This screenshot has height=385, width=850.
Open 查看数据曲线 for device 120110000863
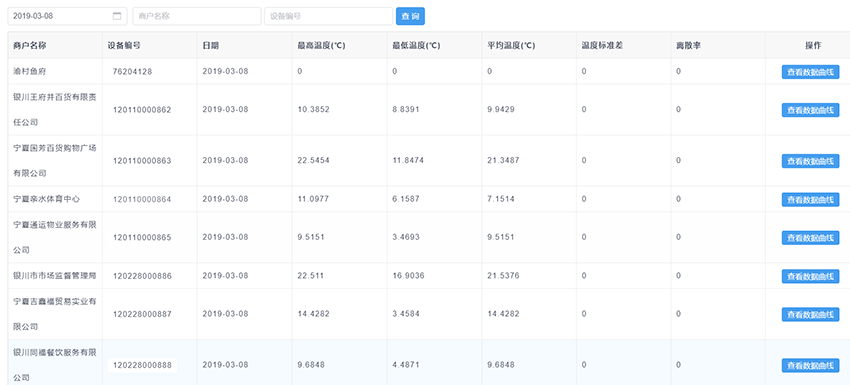pos(810,161)
